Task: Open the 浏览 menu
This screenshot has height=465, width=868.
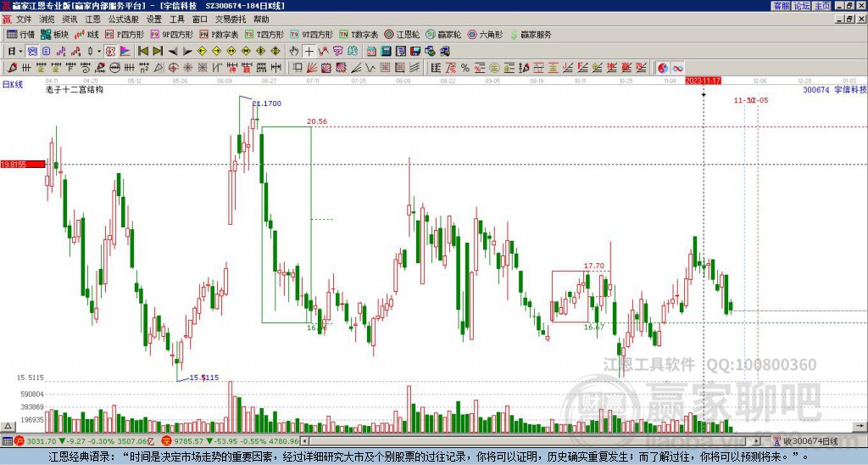Action: coord(47,20)
